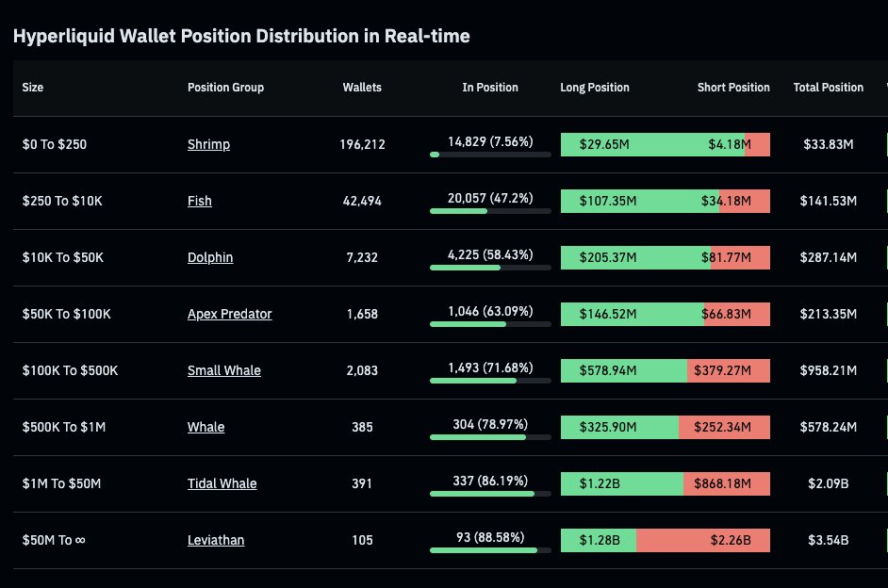This screenshot has width=888, height=588.
Task: Click the Leviathan 88.58% in-position progress bar
Action: [490, 550]
